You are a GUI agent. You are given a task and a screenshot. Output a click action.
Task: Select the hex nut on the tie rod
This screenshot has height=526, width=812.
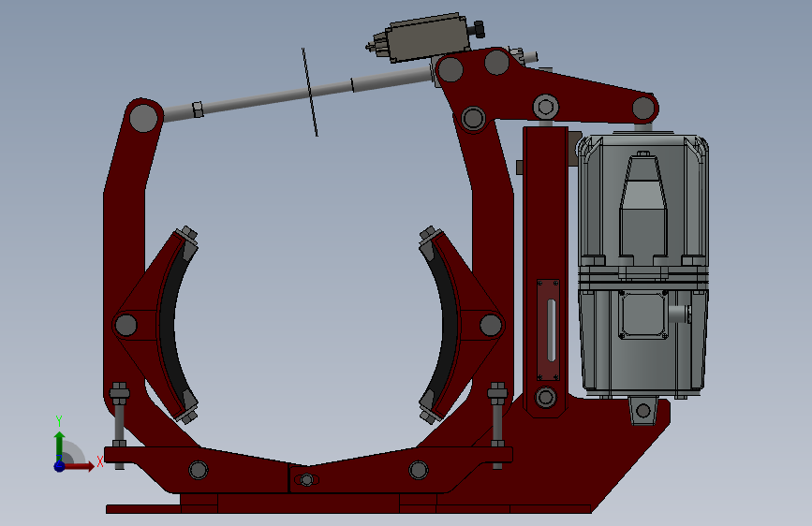198,110
